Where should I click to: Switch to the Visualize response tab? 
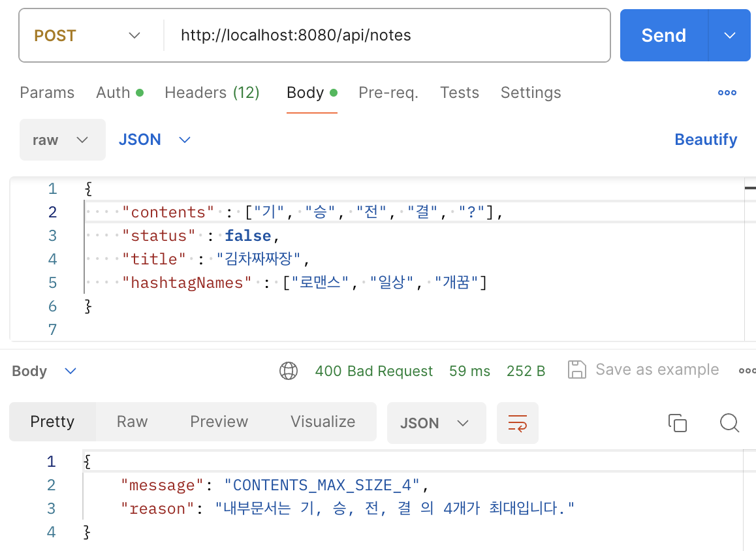click(323, 422)
